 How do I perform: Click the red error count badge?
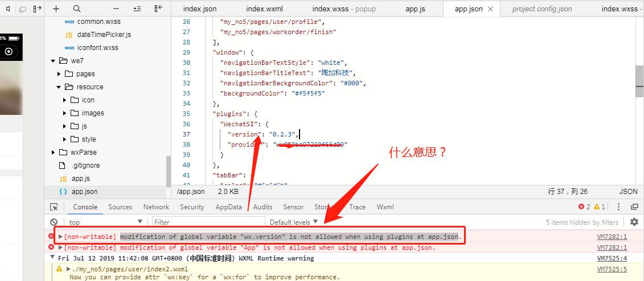coord(584,206)
